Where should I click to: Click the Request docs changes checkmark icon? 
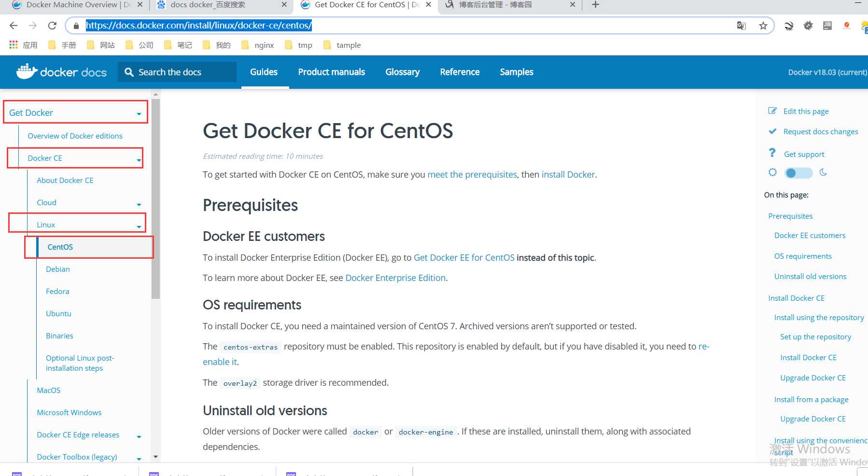tap(772, 131)
